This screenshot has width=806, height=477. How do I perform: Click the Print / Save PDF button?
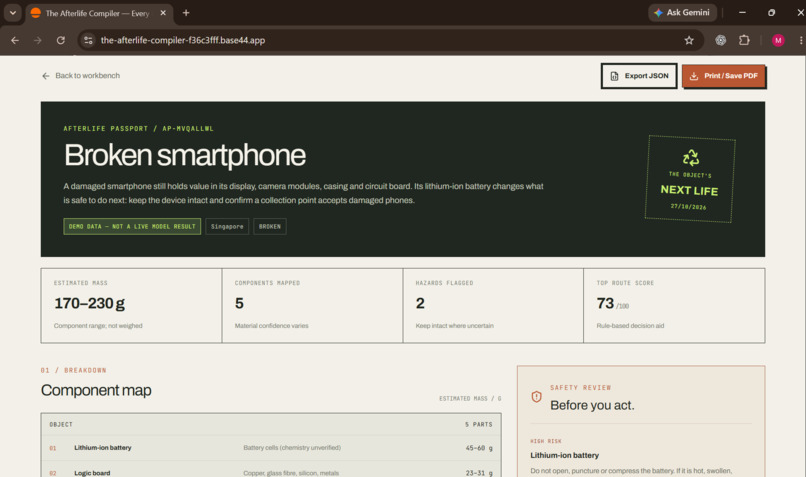pos(724,76)
